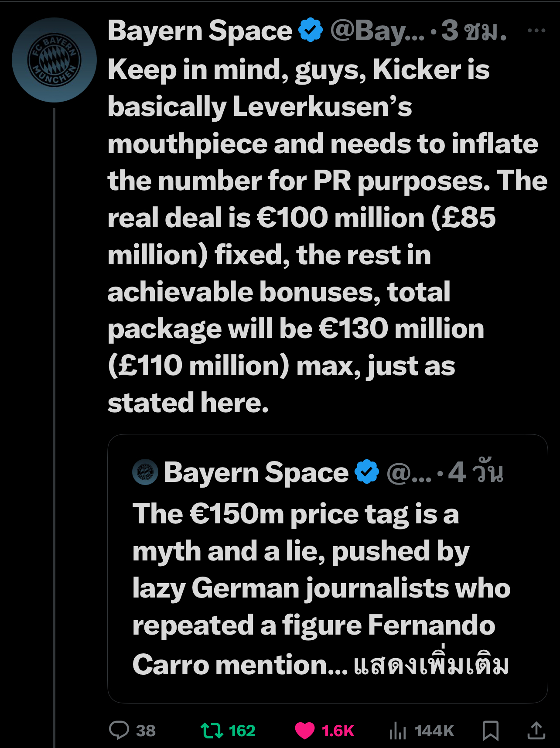Click the Bayern Space author name
The image size is (560, 748).
click(200, 31)
